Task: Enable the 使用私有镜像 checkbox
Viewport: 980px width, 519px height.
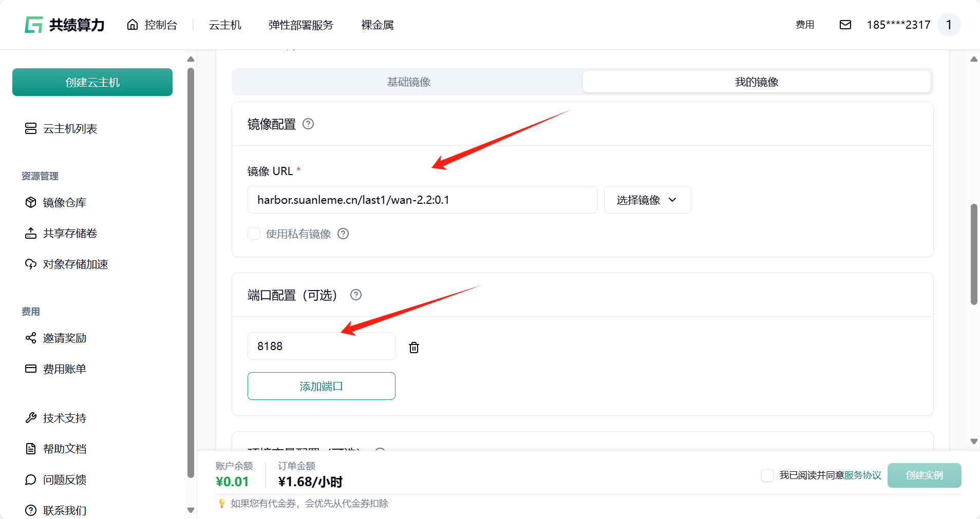Action: tap(254, 234)
